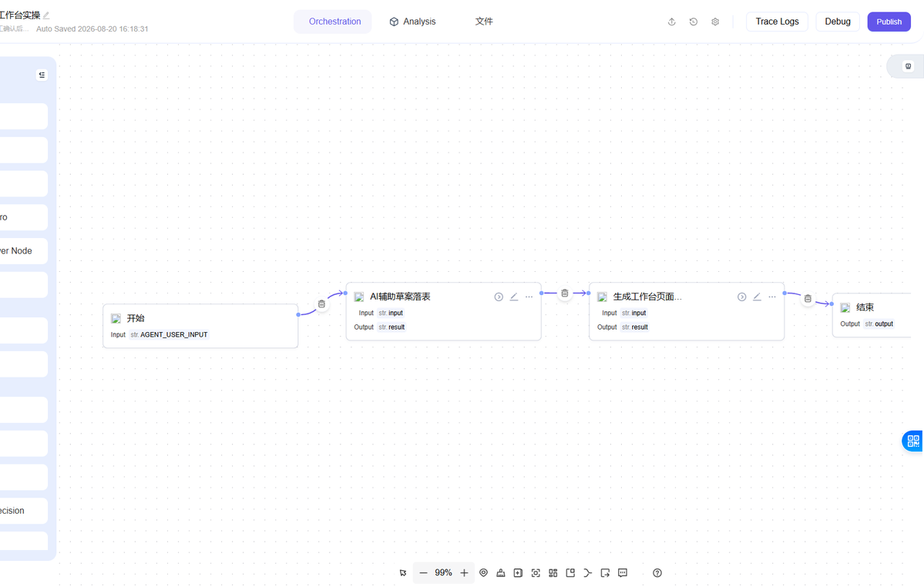Click the edit pencil next to 工作台实操 title
This screenshot has height=587, width=924.
[46, 15]
